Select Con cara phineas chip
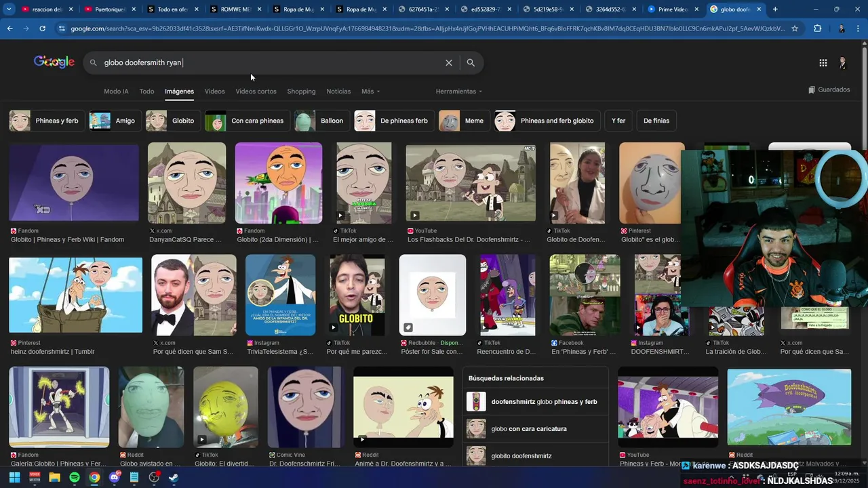 (248, 121)
